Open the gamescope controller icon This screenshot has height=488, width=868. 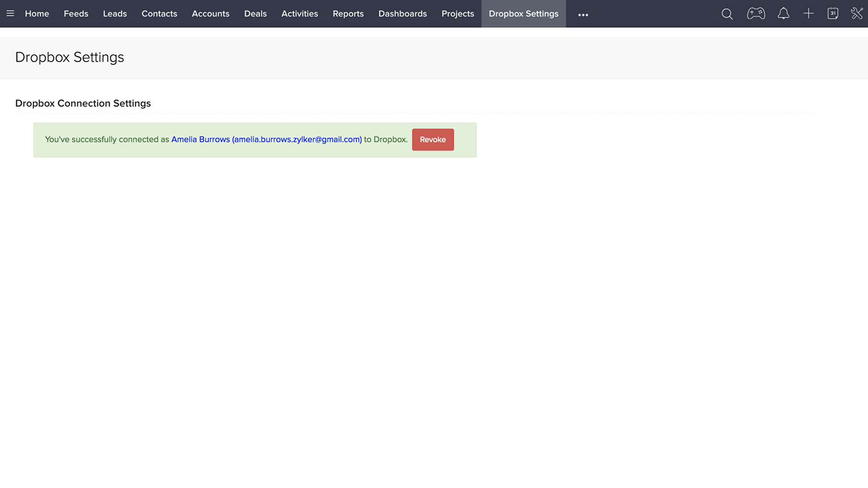tap(756, 14)
